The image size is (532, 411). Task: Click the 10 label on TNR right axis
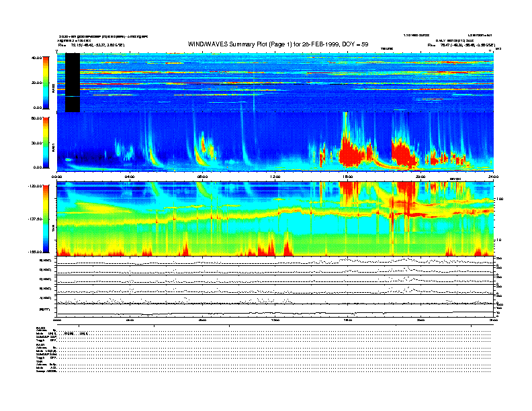(x=500, y=240)
